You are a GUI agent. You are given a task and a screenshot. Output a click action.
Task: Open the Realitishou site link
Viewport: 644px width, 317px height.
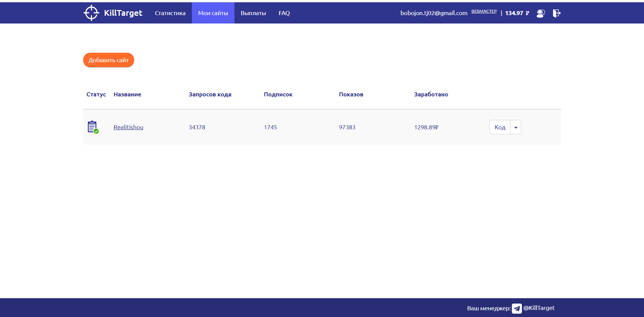pyautogui.click(x=128, y=127)
